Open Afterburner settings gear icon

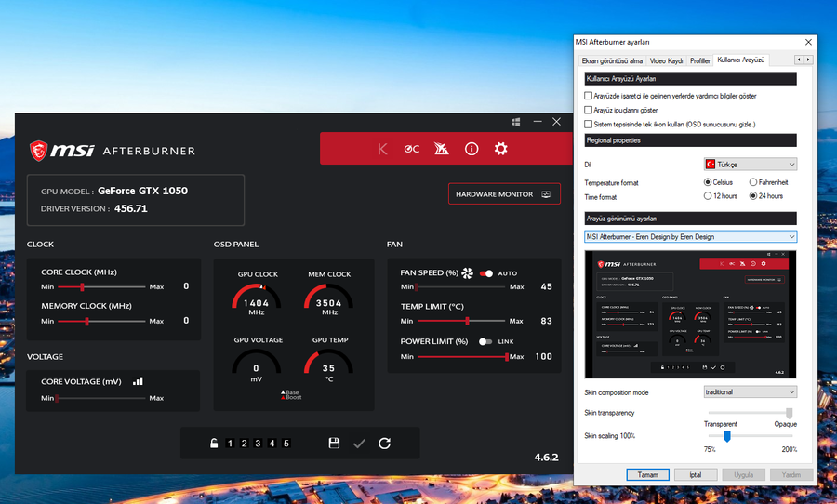click(x=500, y=149)
